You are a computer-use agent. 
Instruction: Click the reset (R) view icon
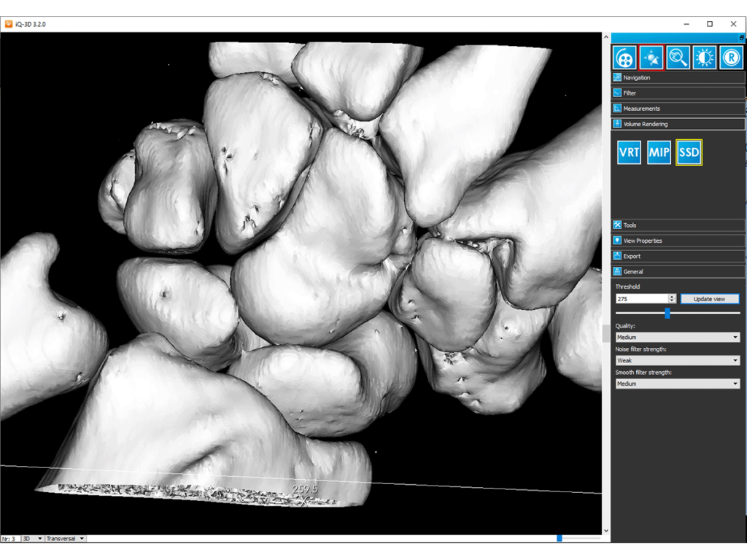731,58
